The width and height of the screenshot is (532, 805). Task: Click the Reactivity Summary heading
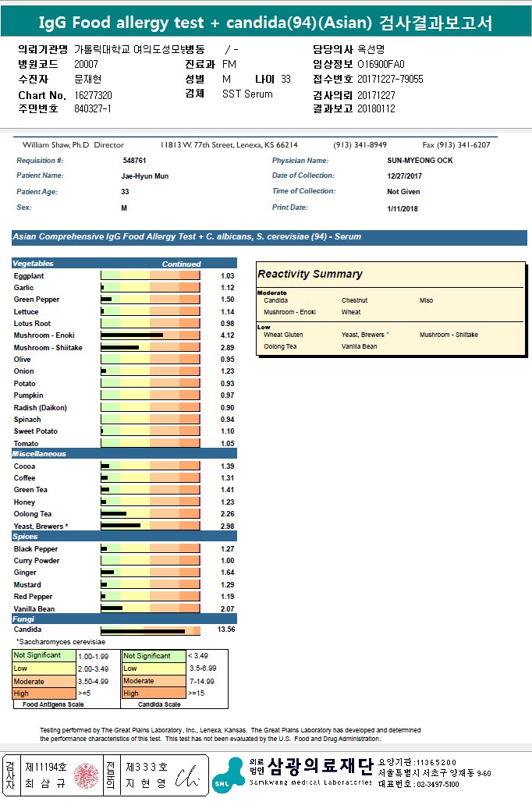pyautogui.click(x=310, y=274)
